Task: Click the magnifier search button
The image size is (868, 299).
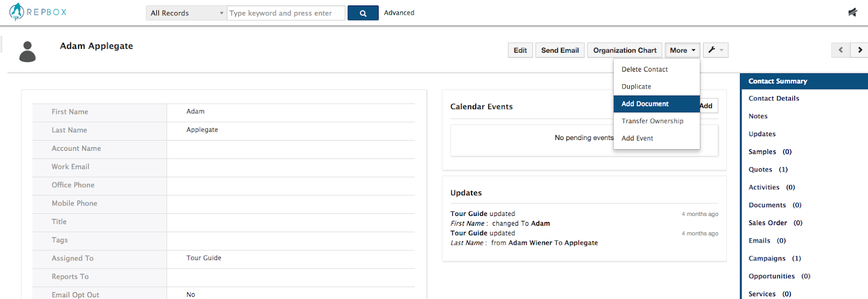Action: 363,13
